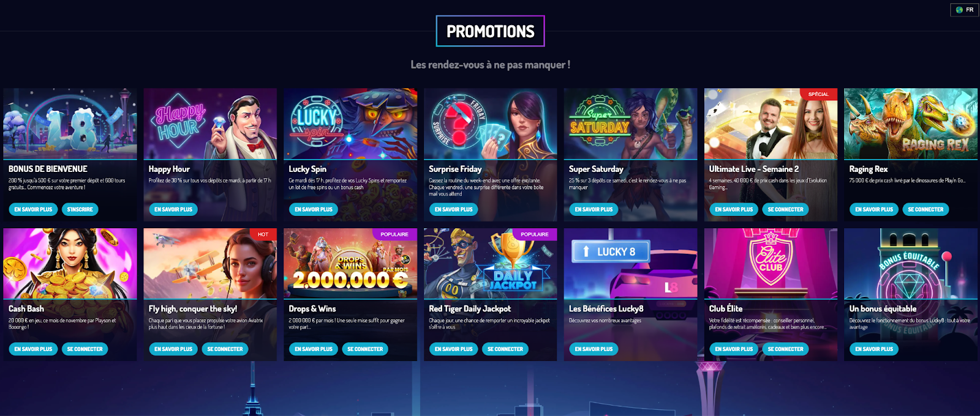Select the Drops & Wins 2.000.000 € banner
This screenshot has height=416, width=980.
coord(350,264)
